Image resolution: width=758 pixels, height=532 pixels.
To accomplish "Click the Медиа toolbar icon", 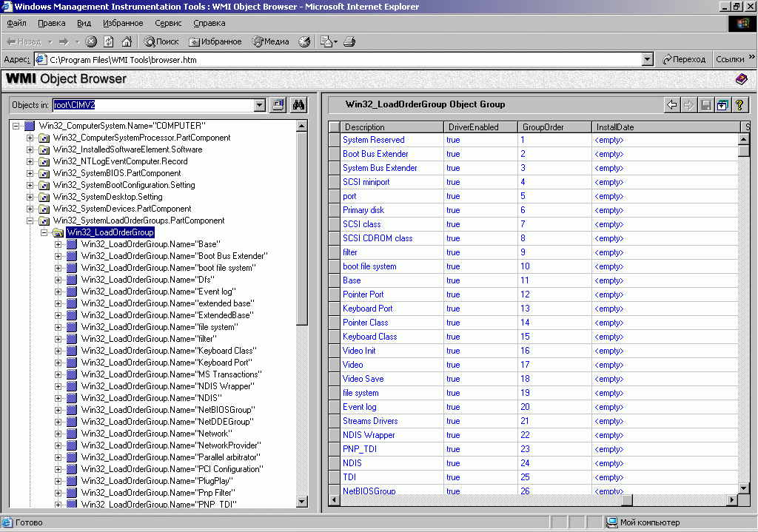I will point(264,41).
